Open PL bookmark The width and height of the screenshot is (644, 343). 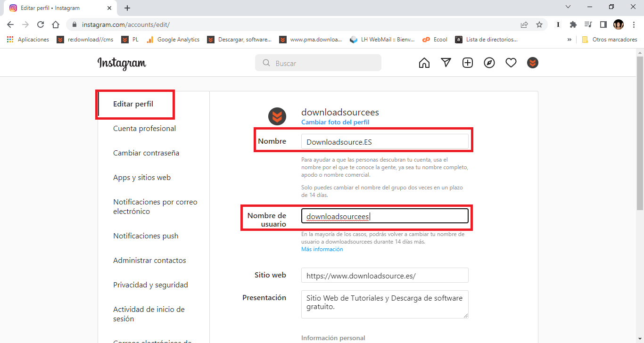(131, 40)
